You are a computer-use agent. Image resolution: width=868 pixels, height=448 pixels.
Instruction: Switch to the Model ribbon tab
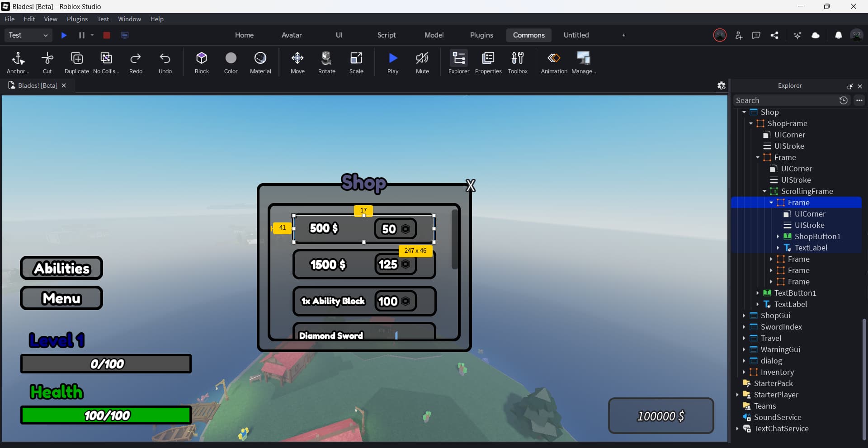click(x=434, y=35)
